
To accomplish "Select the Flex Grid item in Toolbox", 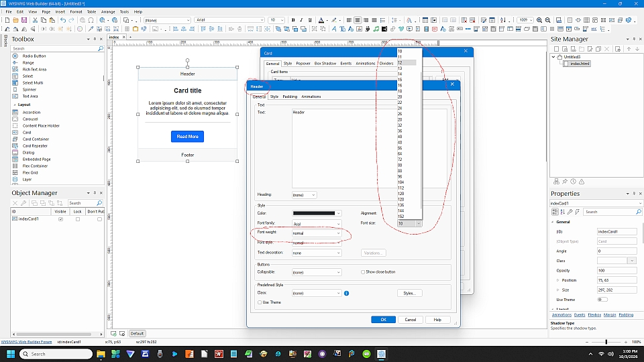I will [x=30, y=173].
